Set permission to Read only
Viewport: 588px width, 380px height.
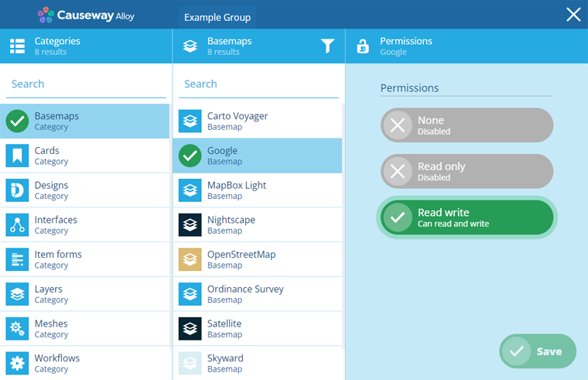pyautogui.click(x=467, y=172)
